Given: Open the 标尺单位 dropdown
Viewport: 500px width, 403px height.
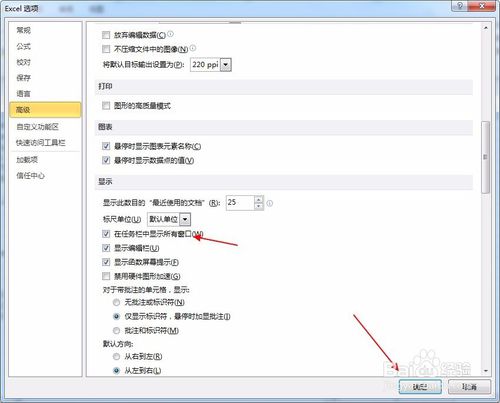Looking at the screenshot, I should (185, 219).
